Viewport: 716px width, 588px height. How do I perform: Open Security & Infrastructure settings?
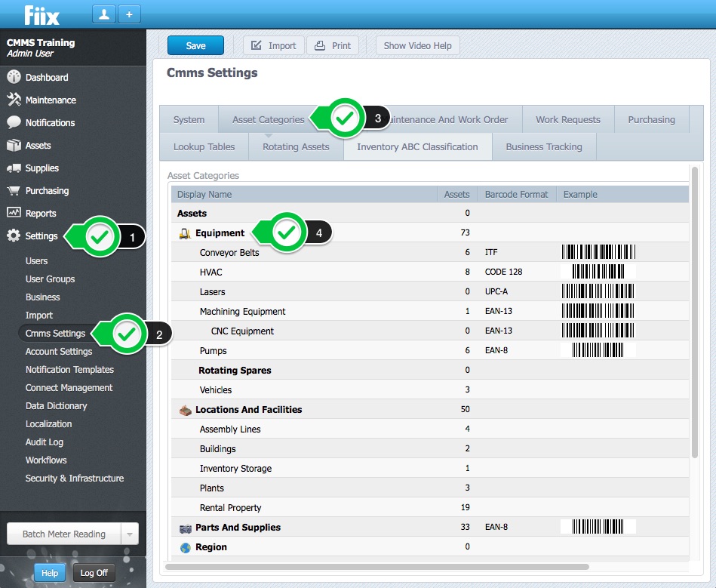(75, 479)
